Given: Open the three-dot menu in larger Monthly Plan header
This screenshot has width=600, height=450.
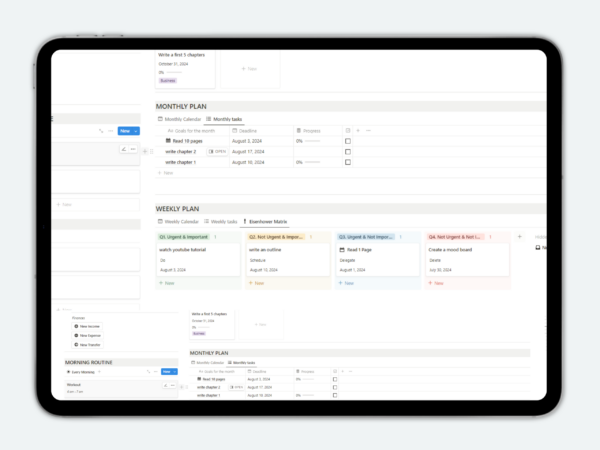Looking at the screenshot, I should tap(368, 131).
